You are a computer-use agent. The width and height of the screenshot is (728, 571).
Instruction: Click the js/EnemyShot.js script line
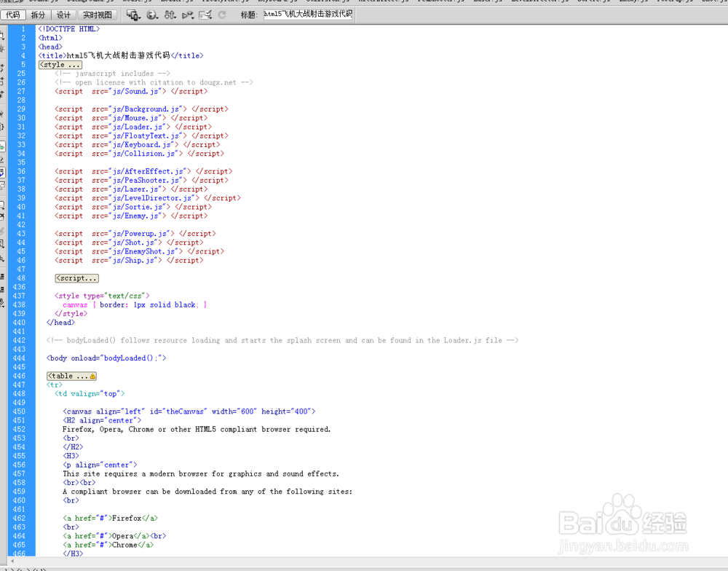click(139, 251)
